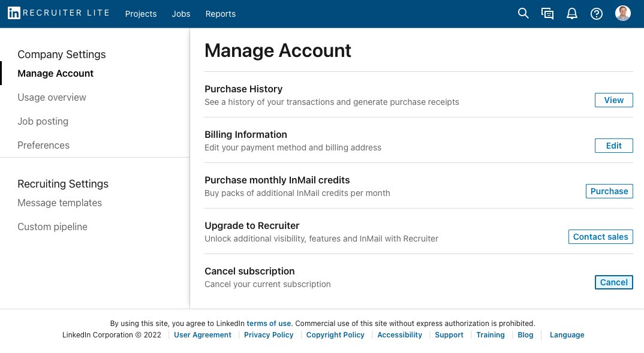Purchase monthly InMail credits

(x=609, y=191)
